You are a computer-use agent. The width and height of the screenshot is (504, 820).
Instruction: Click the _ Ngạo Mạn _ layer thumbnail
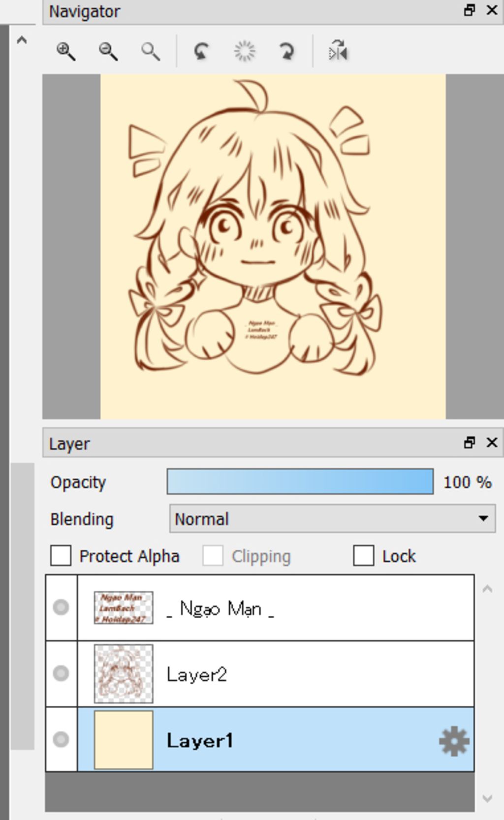point(124,608)
